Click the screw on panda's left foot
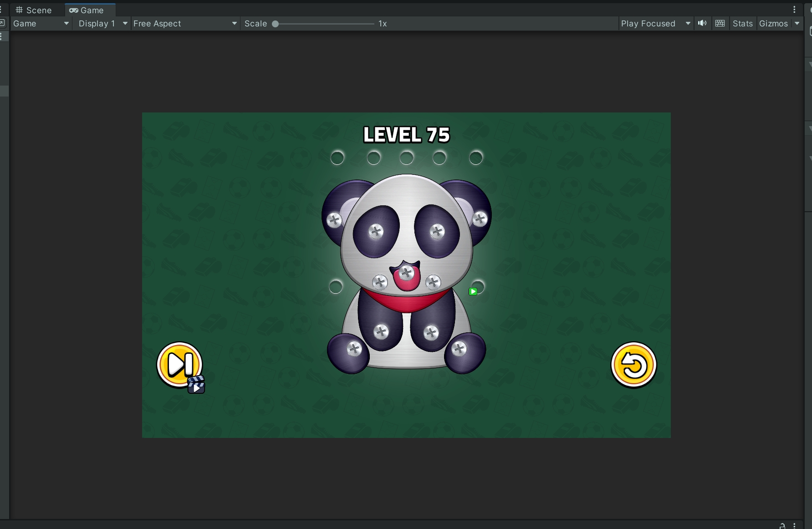The height and width of the screenshot is (529, 812). pyautogui.click(x=354, y=349)
